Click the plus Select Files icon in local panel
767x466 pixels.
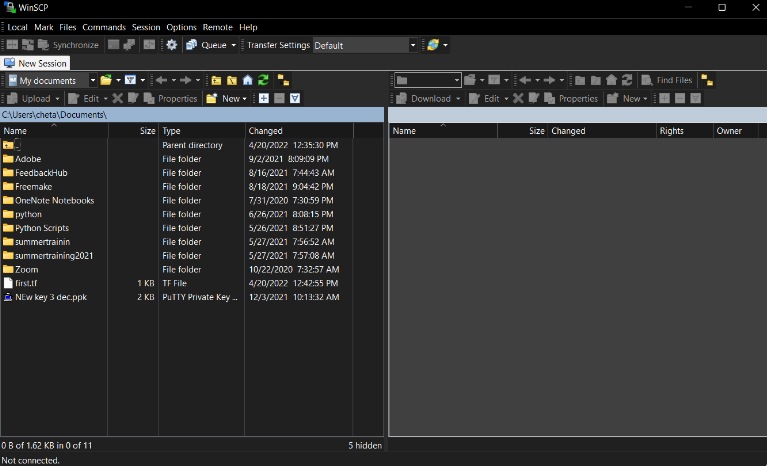pos(264,98)
